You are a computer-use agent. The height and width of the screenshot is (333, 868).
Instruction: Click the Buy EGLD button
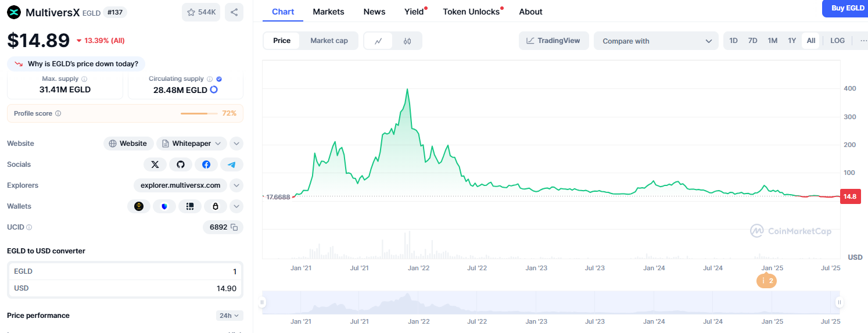click(847, 8)
